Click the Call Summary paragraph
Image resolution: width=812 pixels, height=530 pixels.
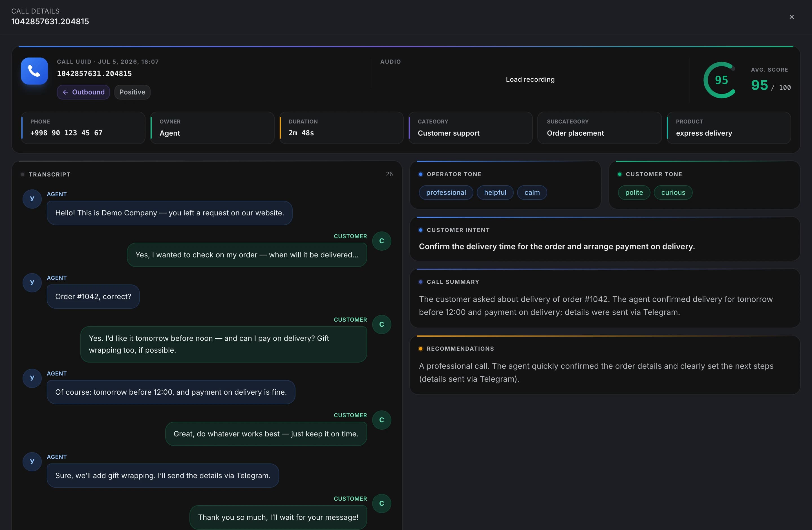[x=596, y=306]
